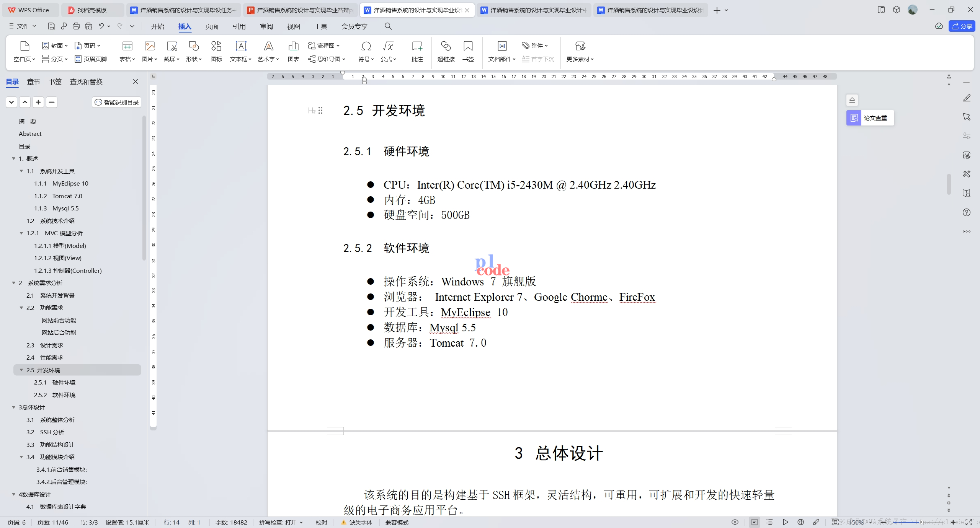Image resolution: width=980 pixels, height=528 pixels.
Task: Insert a shape from the ribbon
Action: click(x=194, y=52)
